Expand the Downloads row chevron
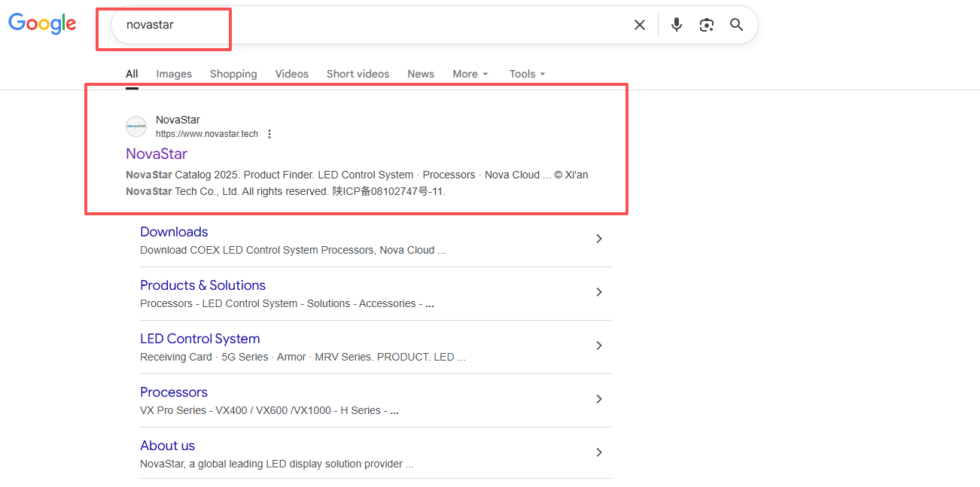The image size is (980, 487). (599, 239)
